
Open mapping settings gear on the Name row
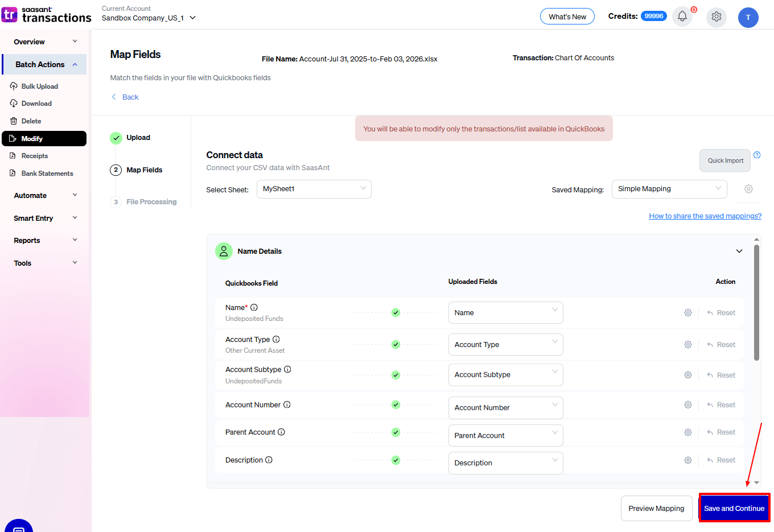click(x=687, y=312)
